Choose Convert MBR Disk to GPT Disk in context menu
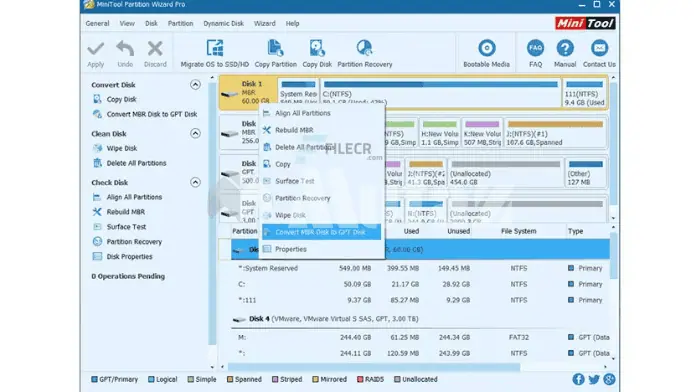 point(322,232)
